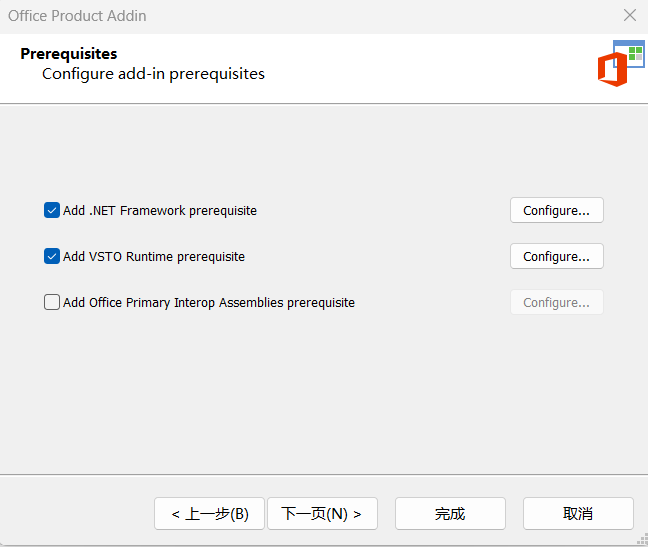Click the "Add Office Primary Interop Assemblies" label
Viewport: 648px width, 547px height.
tap(209, 303)
